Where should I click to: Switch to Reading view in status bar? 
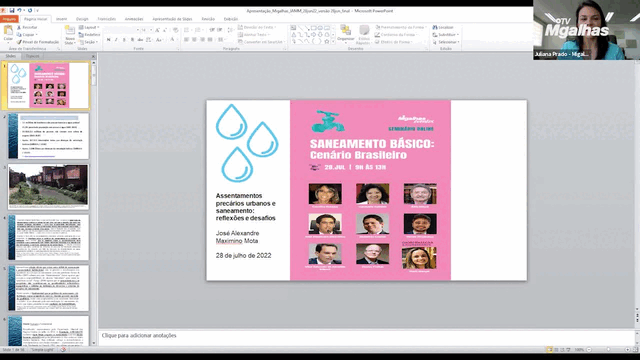(x=562, y=350)
